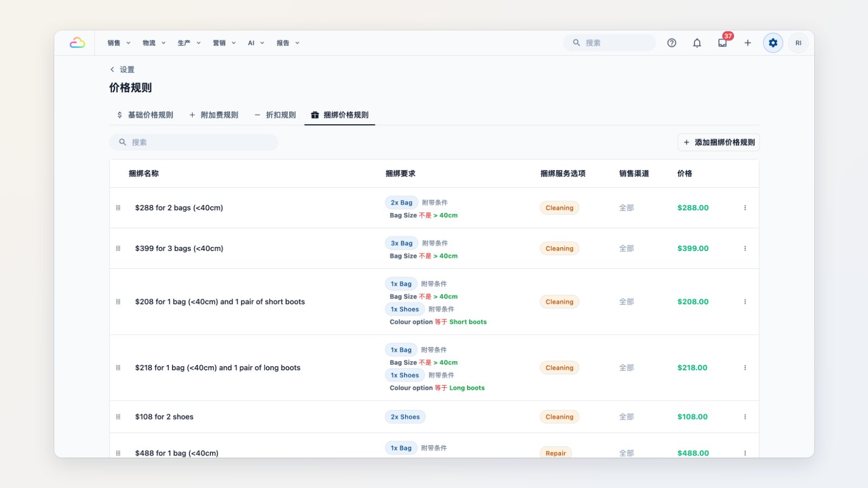The image size is (868, 488).
Task: Click the 添加捆绑价格规则 button
Action: pos(719,142)
